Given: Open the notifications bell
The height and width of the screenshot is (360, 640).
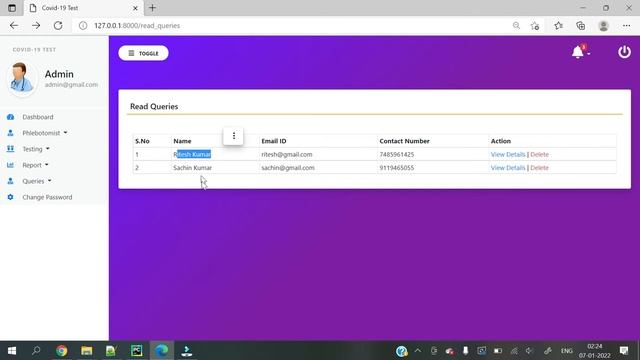Looking at the screenshot, I should click(x=578, y=52).
